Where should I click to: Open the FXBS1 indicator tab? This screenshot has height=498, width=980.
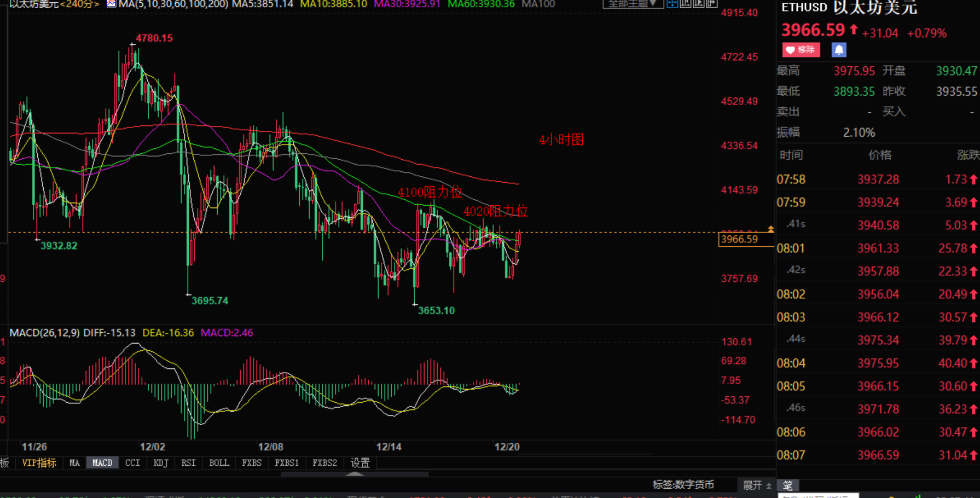(x=287, y=463)
